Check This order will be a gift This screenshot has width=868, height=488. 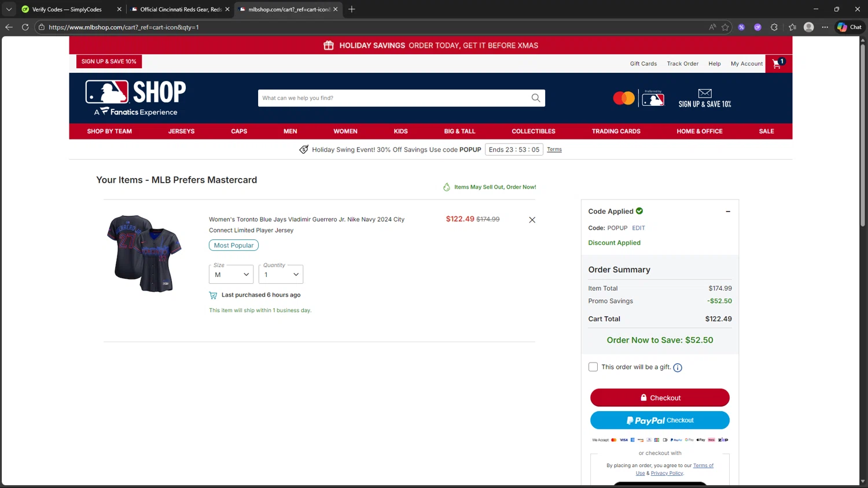593,367
